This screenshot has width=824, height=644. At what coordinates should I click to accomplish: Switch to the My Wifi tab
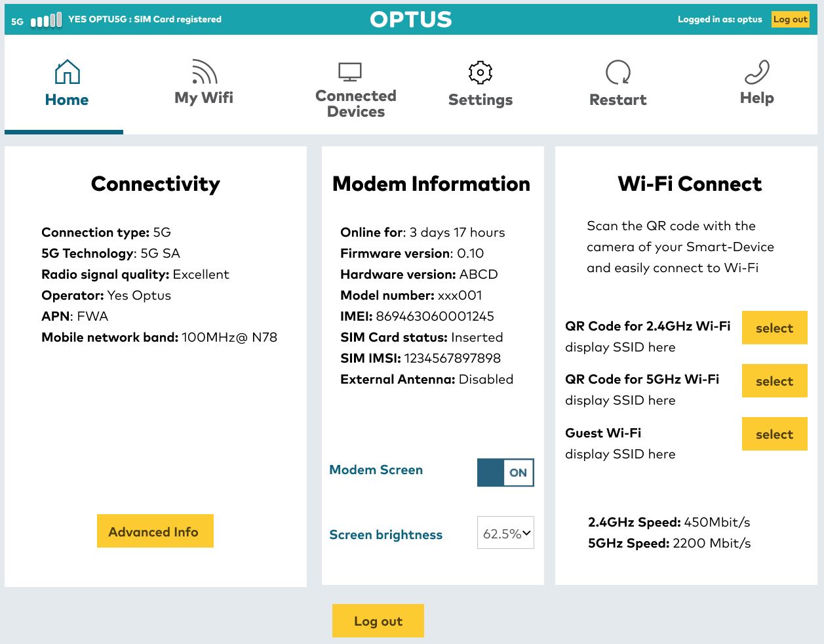click(x=204, y=98)
